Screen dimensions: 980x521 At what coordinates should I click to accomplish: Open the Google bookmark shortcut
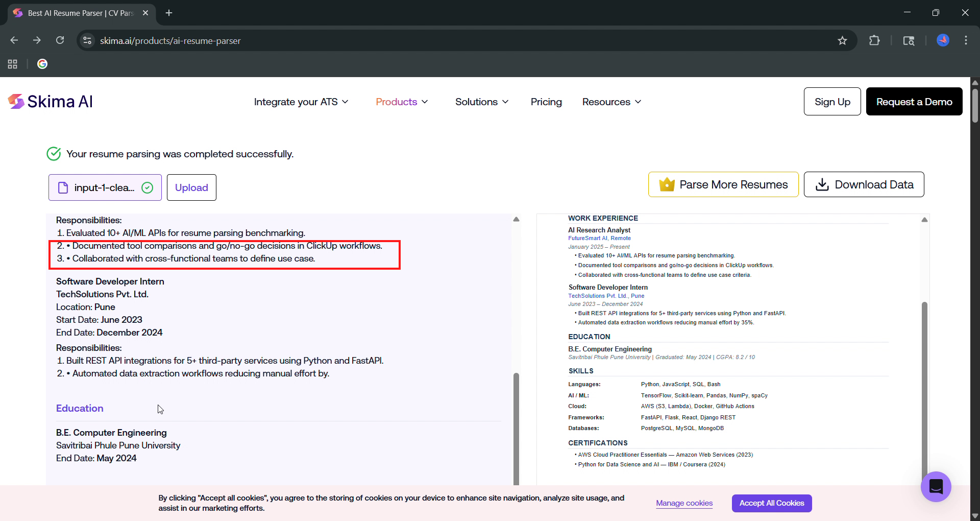tap(42, 64)
